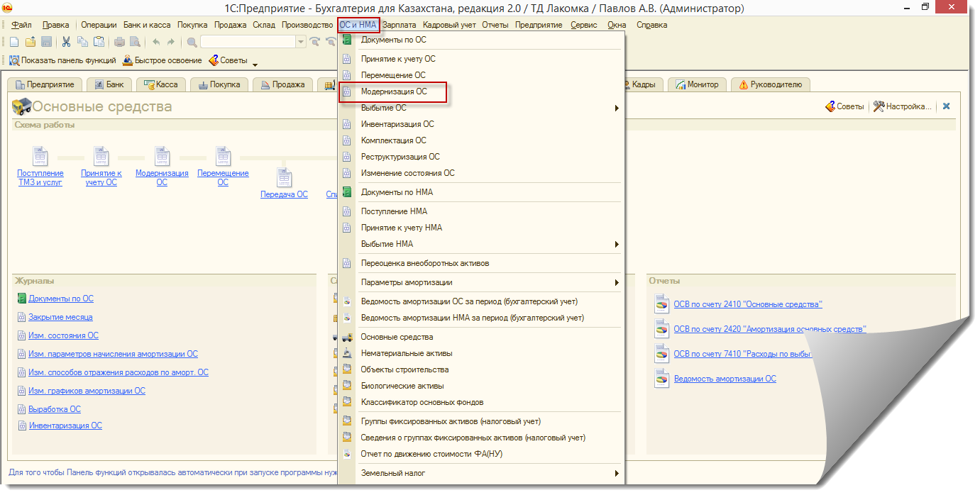
Task: Expand the Выбытие ОС submenu
Action: point(617,108)
